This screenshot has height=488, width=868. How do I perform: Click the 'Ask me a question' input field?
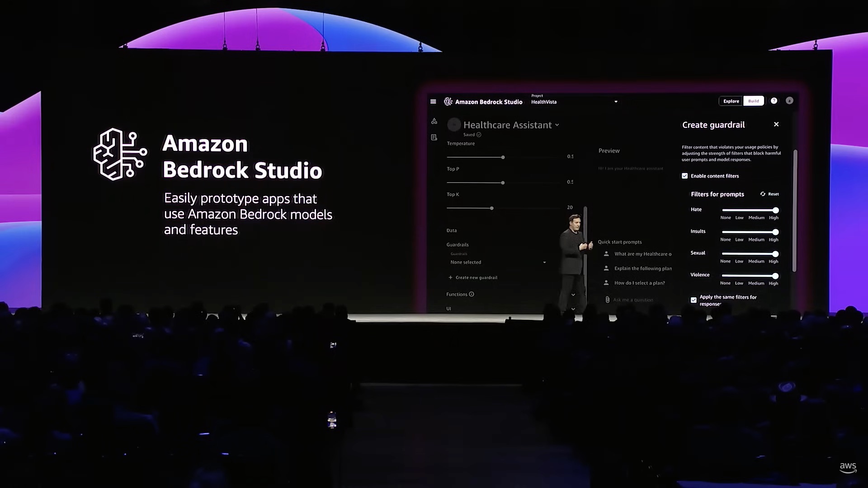633,300
